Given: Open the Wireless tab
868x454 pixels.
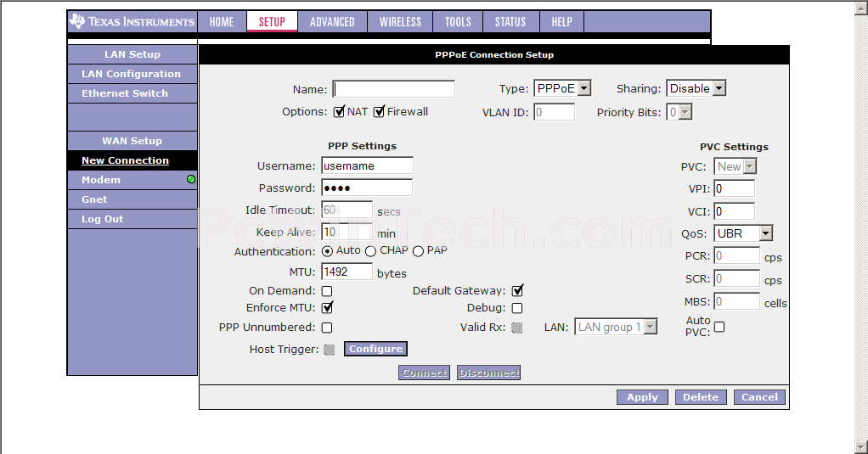Looking at the screenshot, I should [399, 21].
